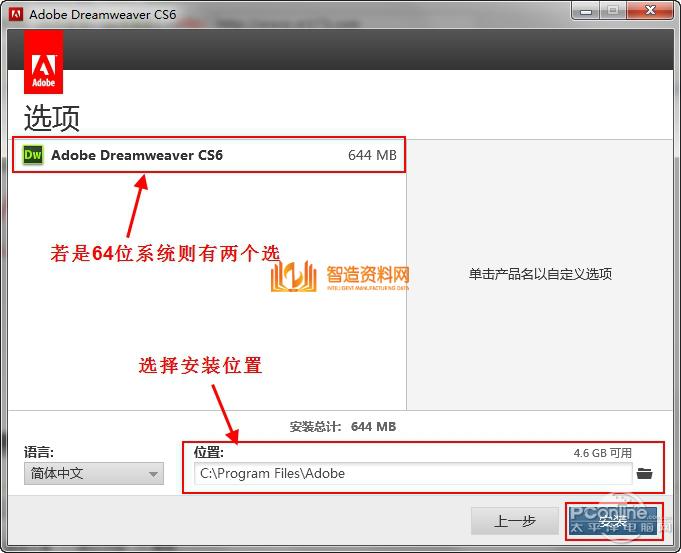This screenshot has height=553, width=681.
Task: Click the 选项 heading
Action: [52, 118]
